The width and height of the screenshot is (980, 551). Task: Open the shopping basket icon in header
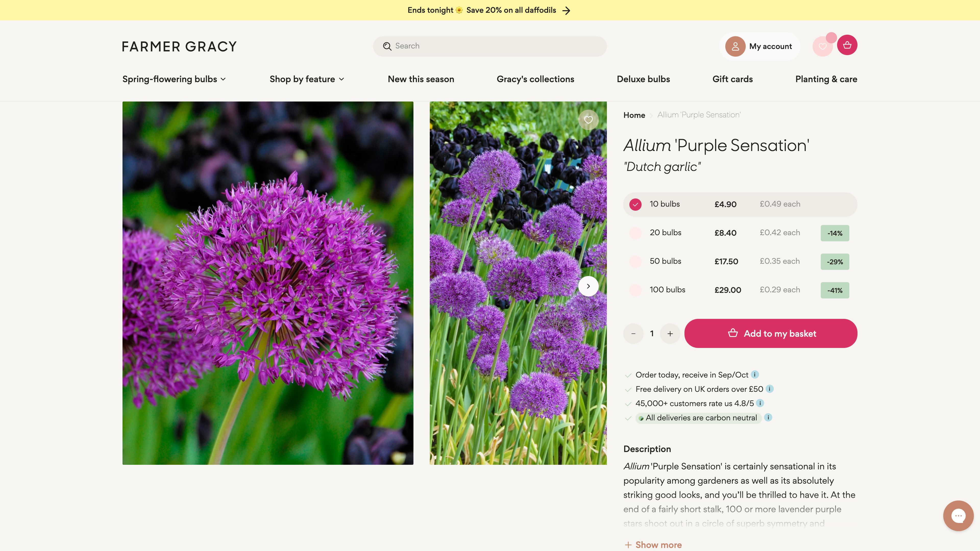pos(847,45)
